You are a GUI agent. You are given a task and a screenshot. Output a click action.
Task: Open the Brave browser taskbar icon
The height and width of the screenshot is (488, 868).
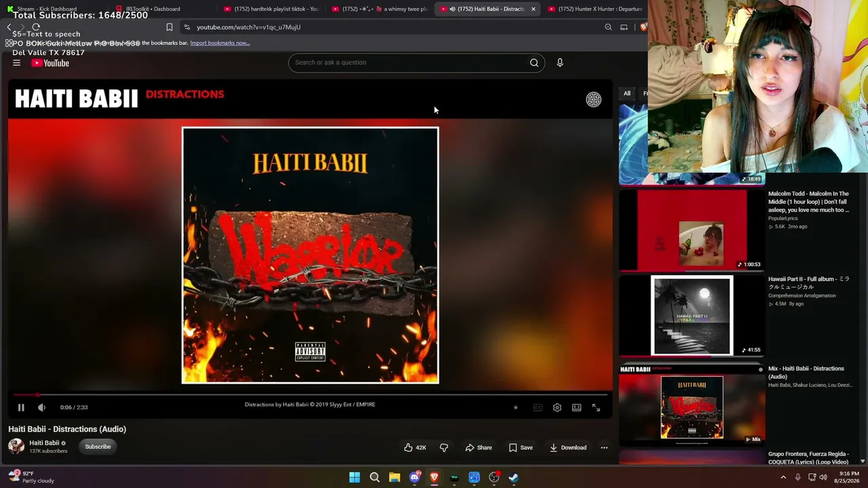[x=434, y=477]
